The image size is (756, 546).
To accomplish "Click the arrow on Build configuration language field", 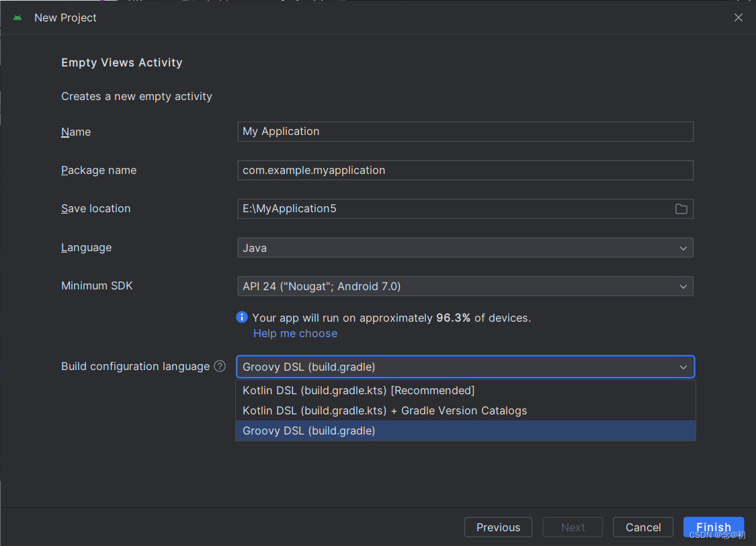I will pos(683,367).
